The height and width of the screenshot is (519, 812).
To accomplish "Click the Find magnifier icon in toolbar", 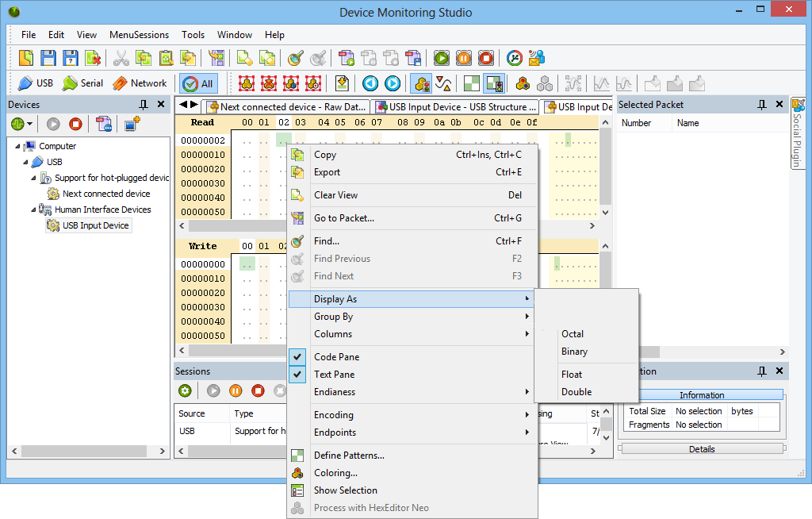I will tap(296, 58).
